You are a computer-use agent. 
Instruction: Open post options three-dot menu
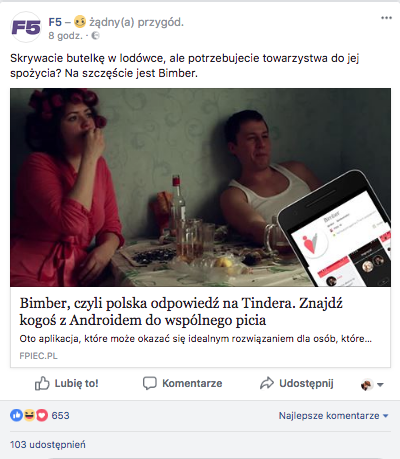pos(386,18)
